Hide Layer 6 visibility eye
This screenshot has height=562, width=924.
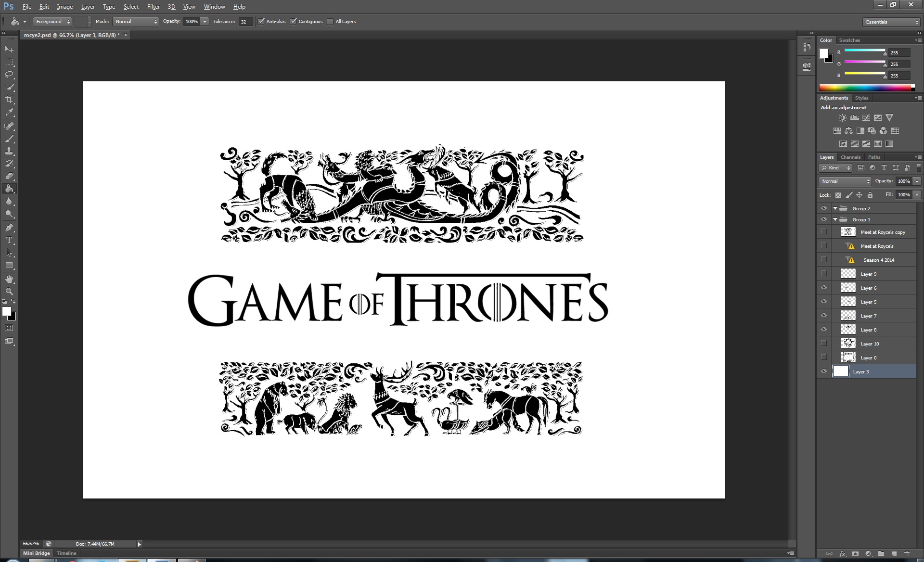824,288
